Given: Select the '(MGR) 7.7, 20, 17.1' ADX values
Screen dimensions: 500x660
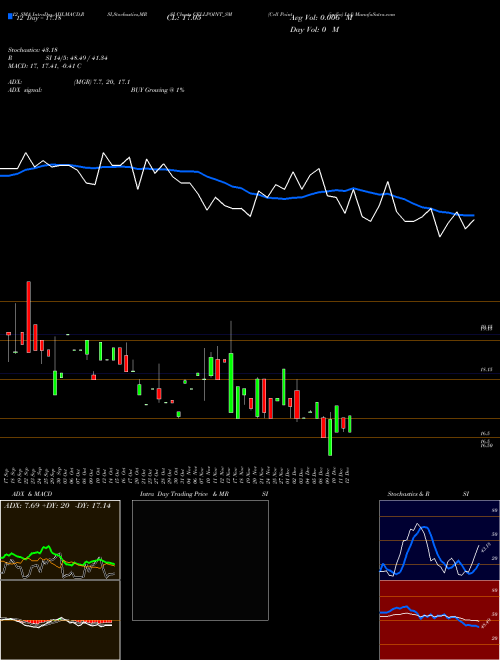Looking at the screenshot, I should [101, 82].
